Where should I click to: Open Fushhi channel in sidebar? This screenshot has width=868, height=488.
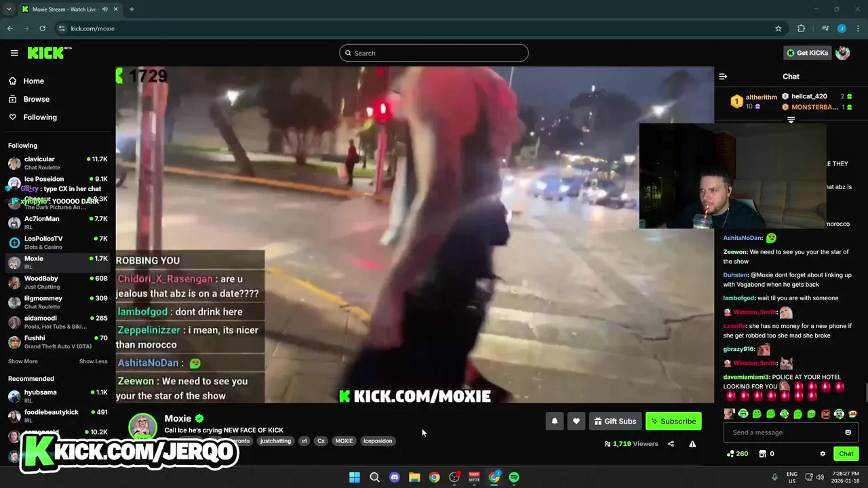pyautogui.click(x=58, y=342)
